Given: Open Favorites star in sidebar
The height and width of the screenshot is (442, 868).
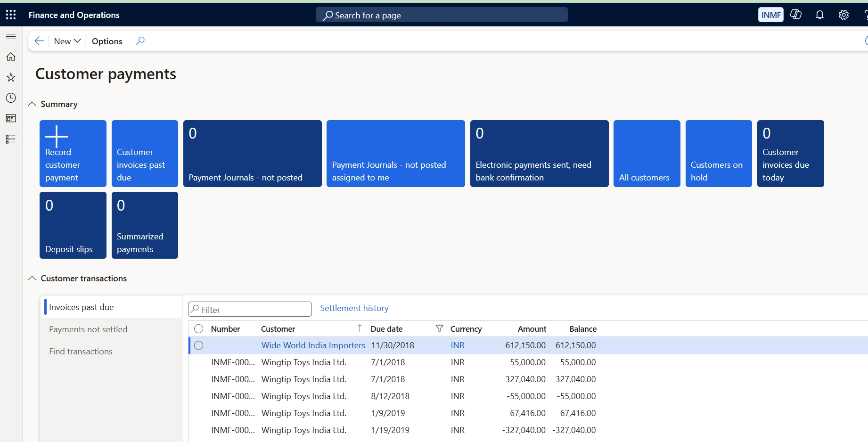Looking at the screenshot, I should pos(11,77).
